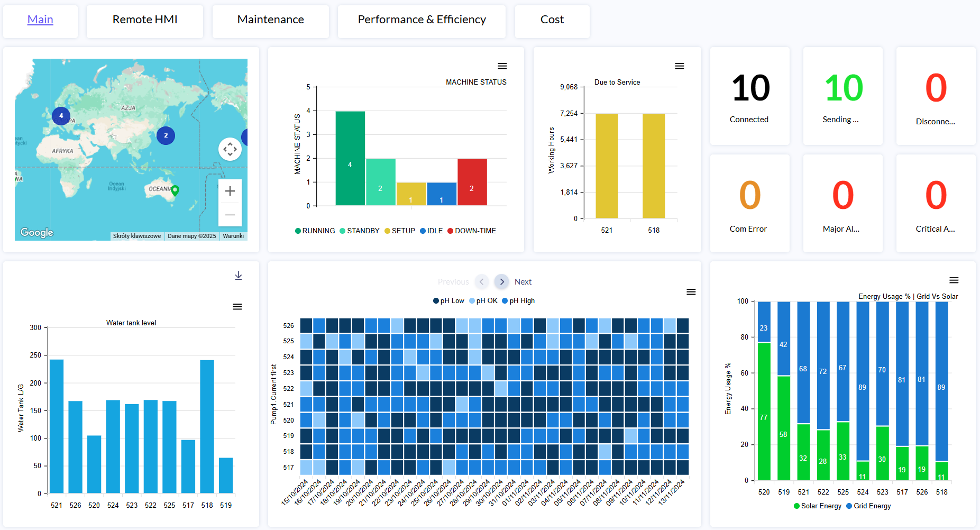Click the Connected devices count card
This screenshot has width=980, height=530.
pyautogui.click(x=749, y=96)
